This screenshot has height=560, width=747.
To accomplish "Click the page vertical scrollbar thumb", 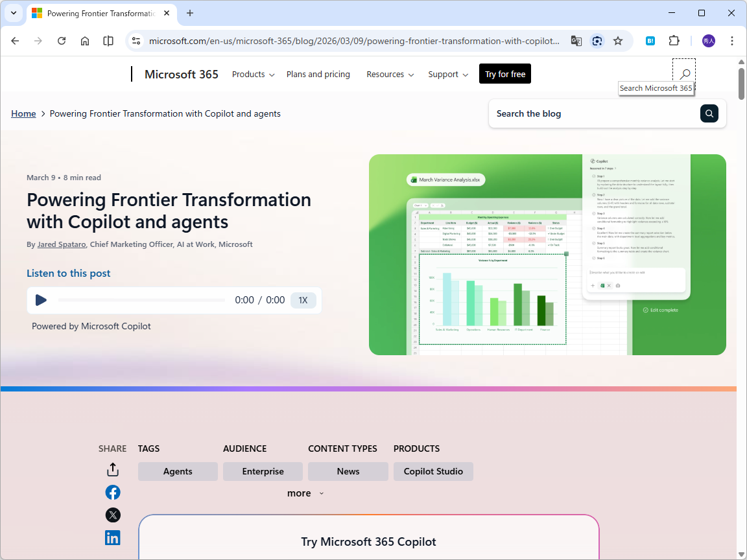I will [741, 84].
